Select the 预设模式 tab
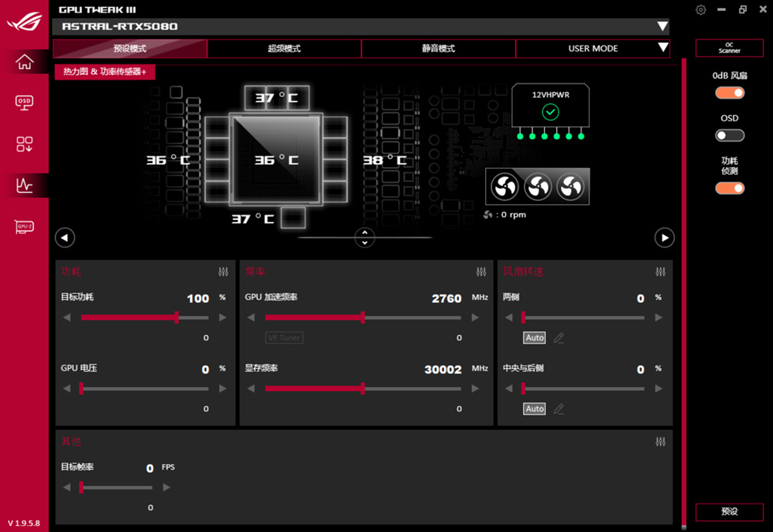 pyautogui.click(x=130, y=48)
